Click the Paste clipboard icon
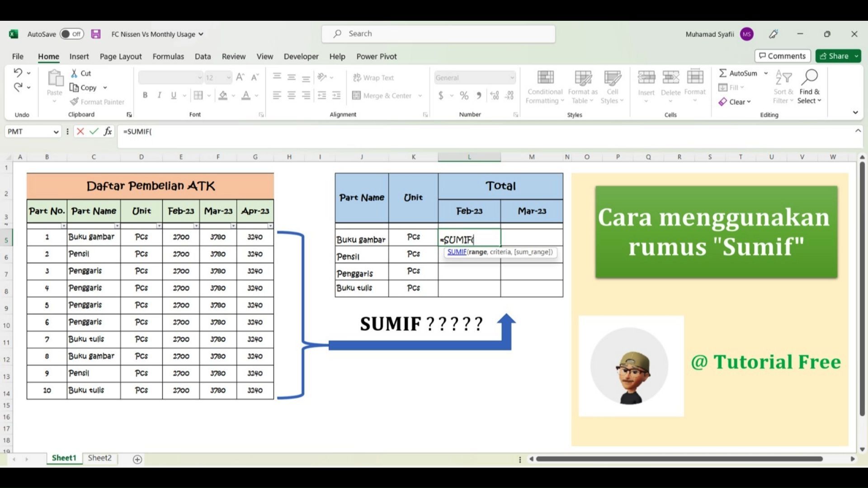 55,79
